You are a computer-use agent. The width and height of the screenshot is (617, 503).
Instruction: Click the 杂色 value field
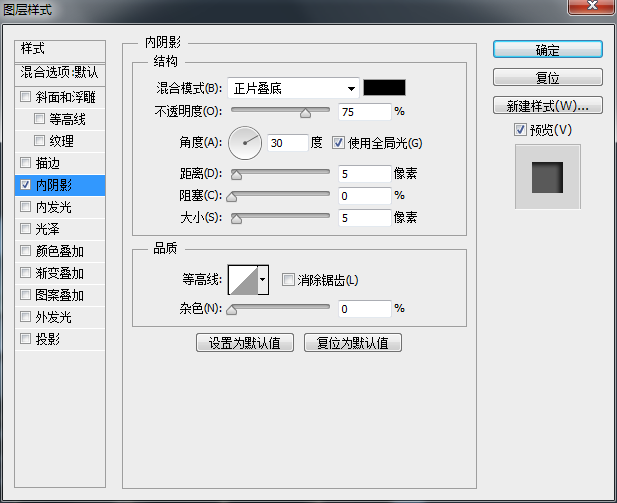pos(365,309)
